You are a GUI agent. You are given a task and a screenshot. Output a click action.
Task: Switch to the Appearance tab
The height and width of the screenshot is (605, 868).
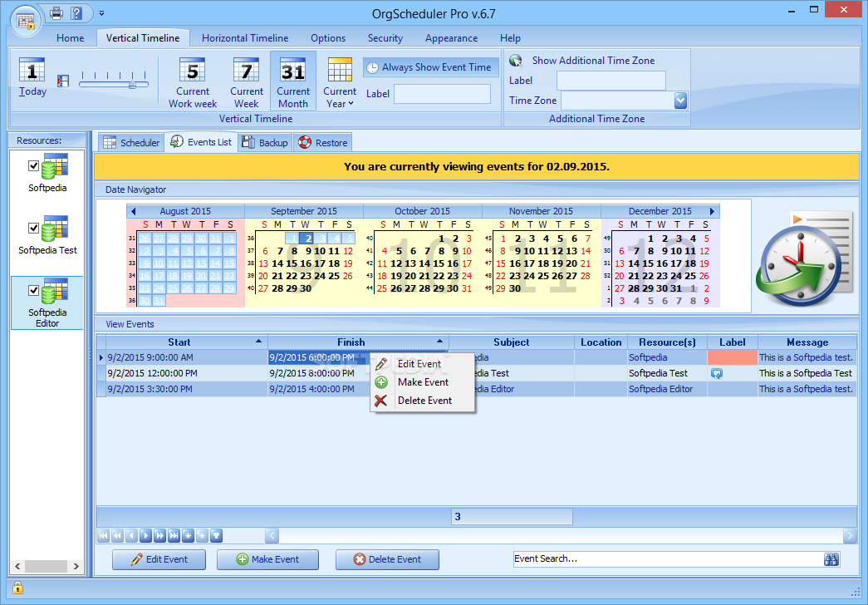pos(451,38)
